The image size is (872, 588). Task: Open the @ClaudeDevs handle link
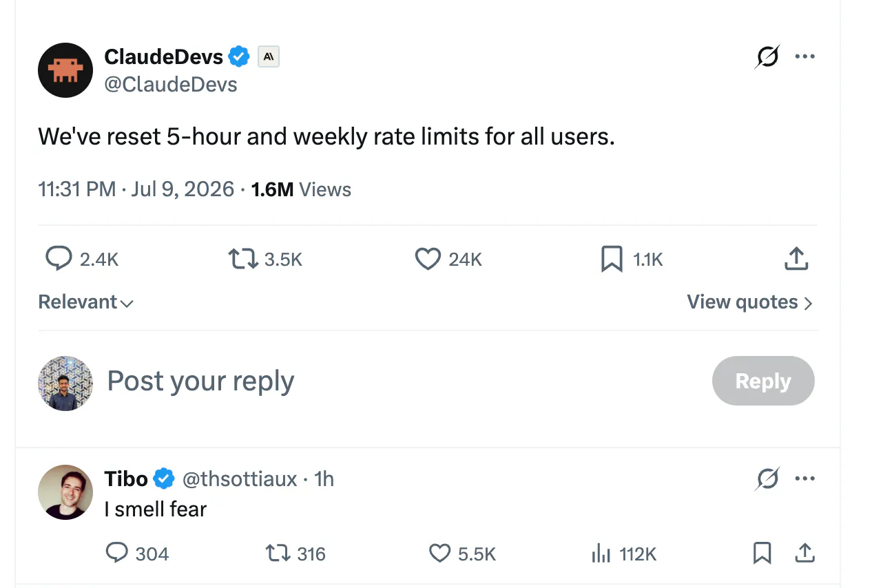pyautogui.click(x=171, y=85)
